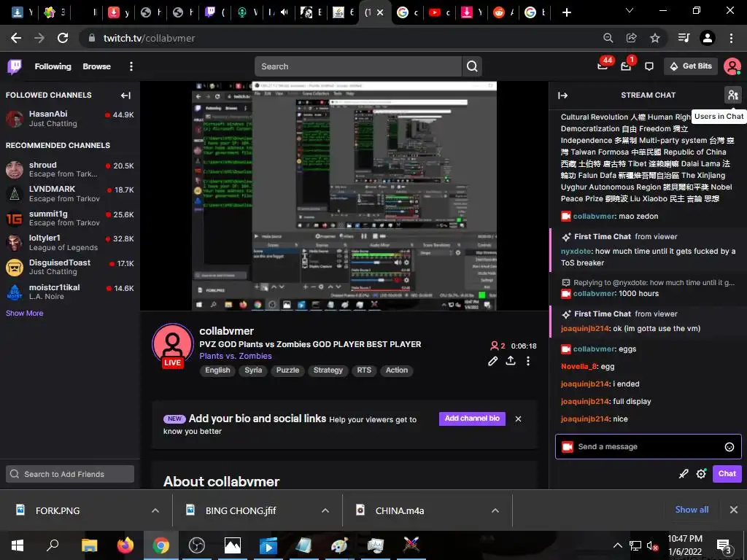This screenshot has width=747, height=560.
Task: Open BING CHONG.jfif download options chevron
Action: click(x=325, y=510)
